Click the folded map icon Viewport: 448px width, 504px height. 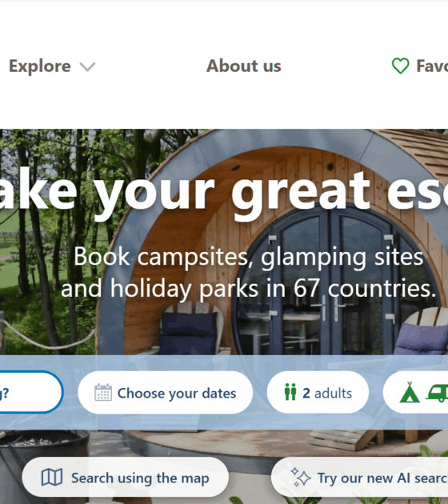pos(52,477)
